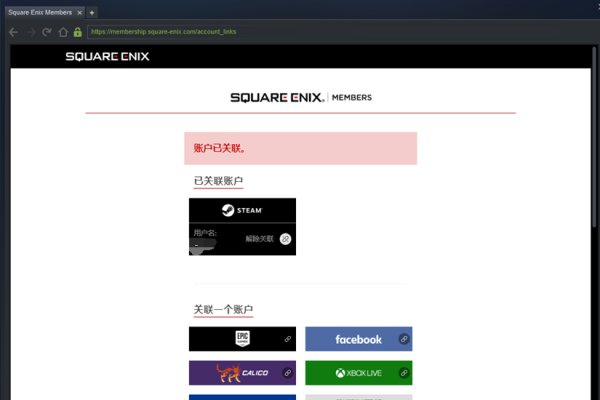
Task: Click the green padlock security icon
Action: (78, 32)
